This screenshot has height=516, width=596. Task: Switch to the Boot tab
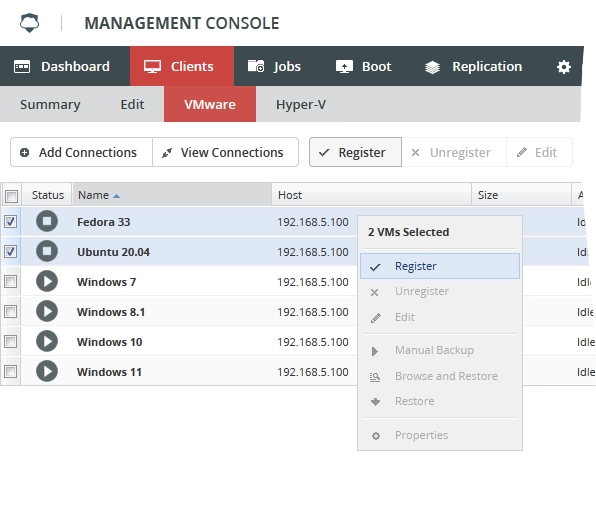[x=363, y=66]
